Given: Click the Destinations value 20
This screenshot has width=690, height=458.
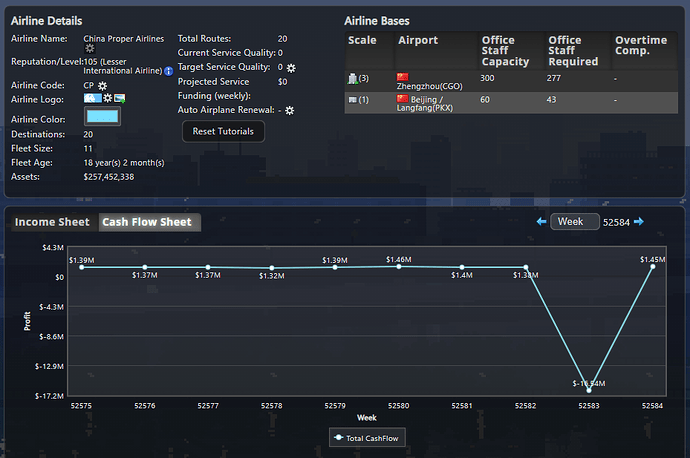Looking at the screenshot, I should click(x=88, y=135).
